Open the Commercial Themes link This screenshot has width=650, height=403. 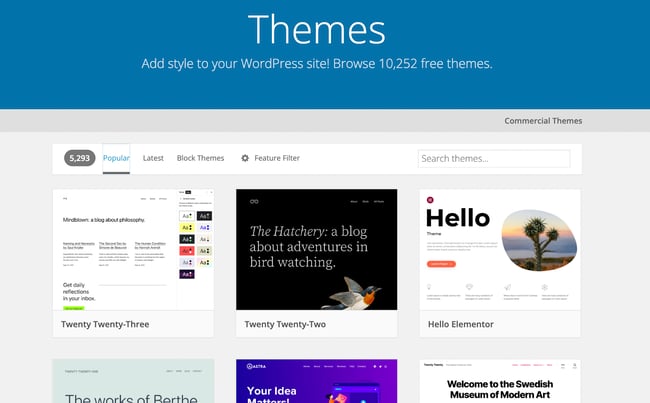[543, 121]
